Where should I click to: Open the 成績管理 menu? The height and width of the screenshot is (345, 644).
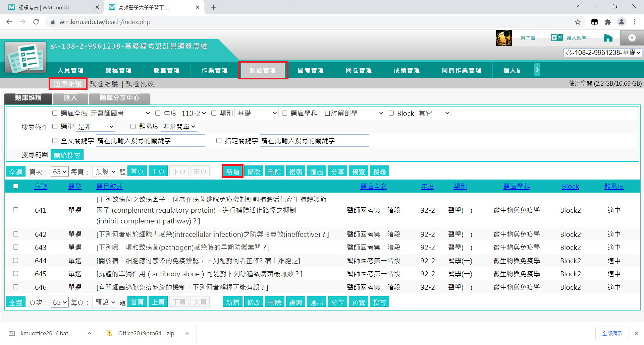tap(407, 70)
